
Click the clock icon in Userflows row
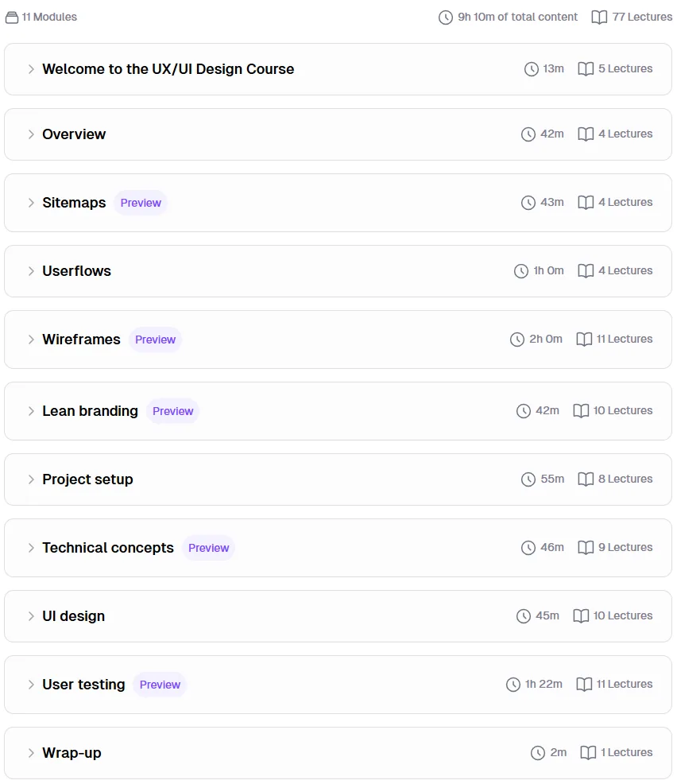click(x=521, y=271)
